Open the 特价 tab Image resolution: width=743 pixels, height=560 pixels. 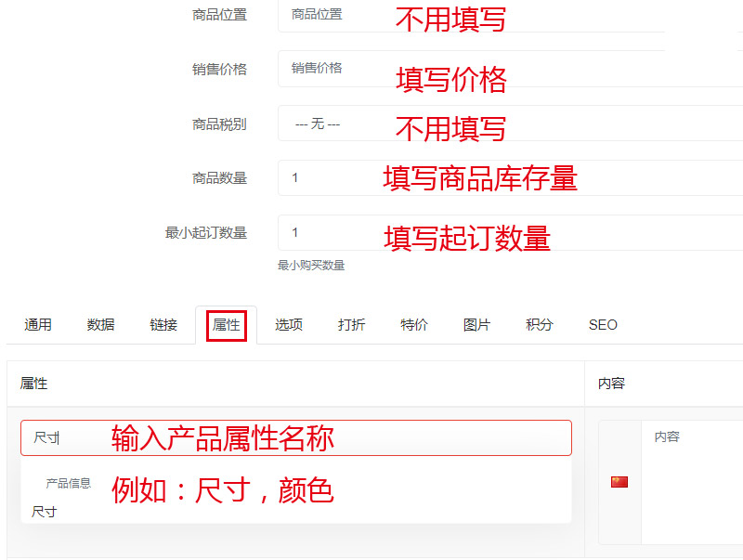412,325
